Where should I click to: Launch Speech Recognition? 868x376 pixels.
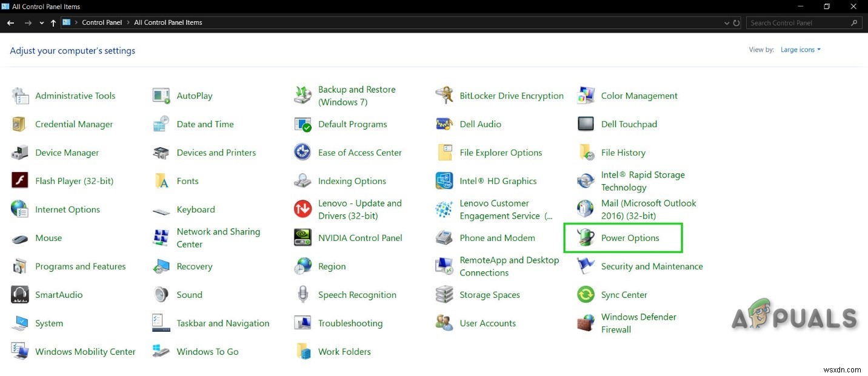click(356, 295)
